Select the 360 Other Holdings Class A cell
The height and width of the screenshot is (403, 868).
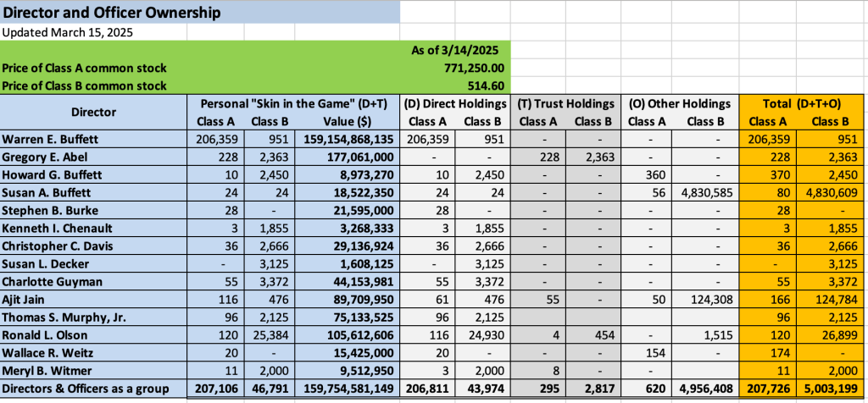click(647, 174)
